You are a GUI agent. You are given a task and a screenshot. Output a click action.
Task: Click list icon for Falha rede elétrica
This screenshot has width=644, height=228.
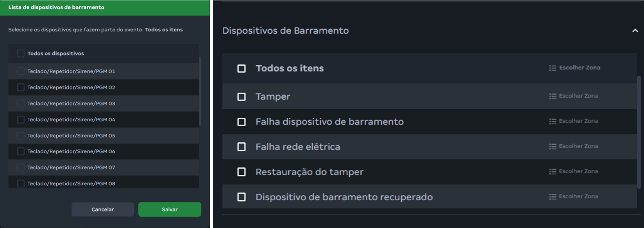coord(553,146)
